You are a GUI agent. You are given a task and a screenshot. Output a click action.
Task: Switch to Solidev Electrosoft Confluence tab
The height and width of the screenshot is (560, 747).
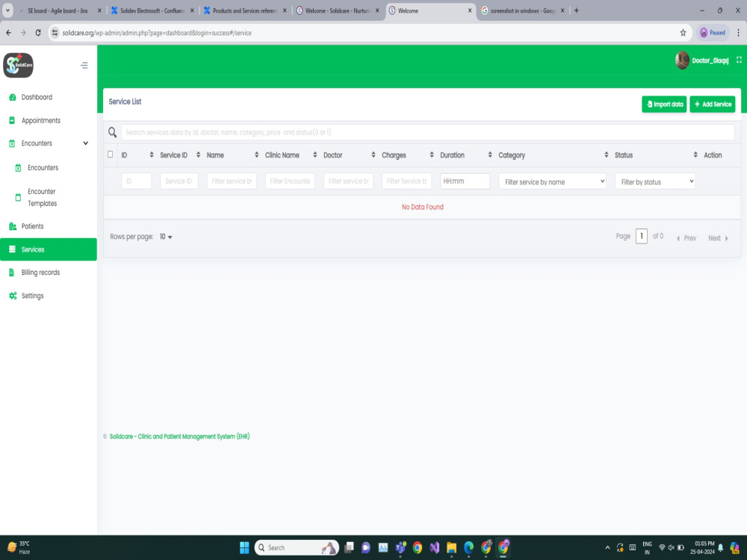point(152,10)
